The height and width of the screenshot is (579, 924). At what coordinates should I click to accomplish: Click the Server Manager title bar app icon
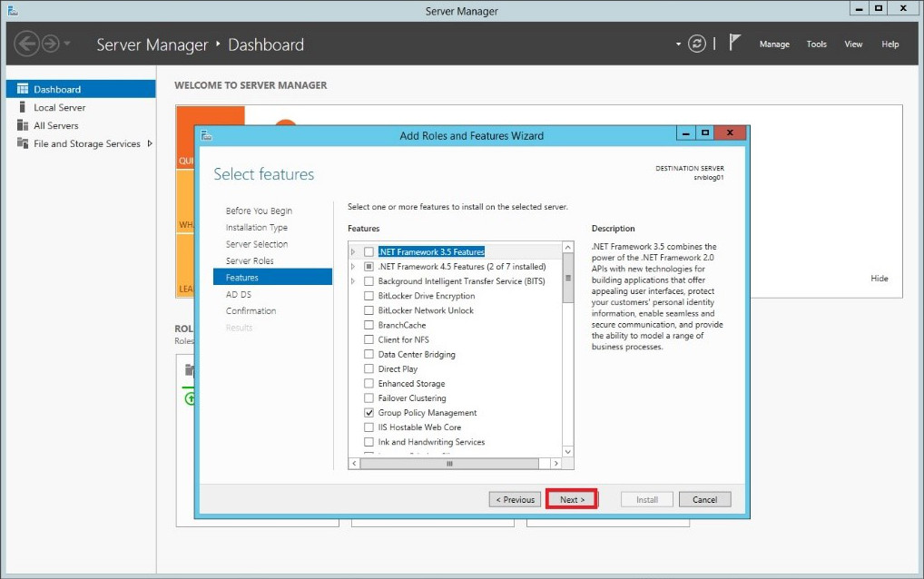(x=13, y=10)
